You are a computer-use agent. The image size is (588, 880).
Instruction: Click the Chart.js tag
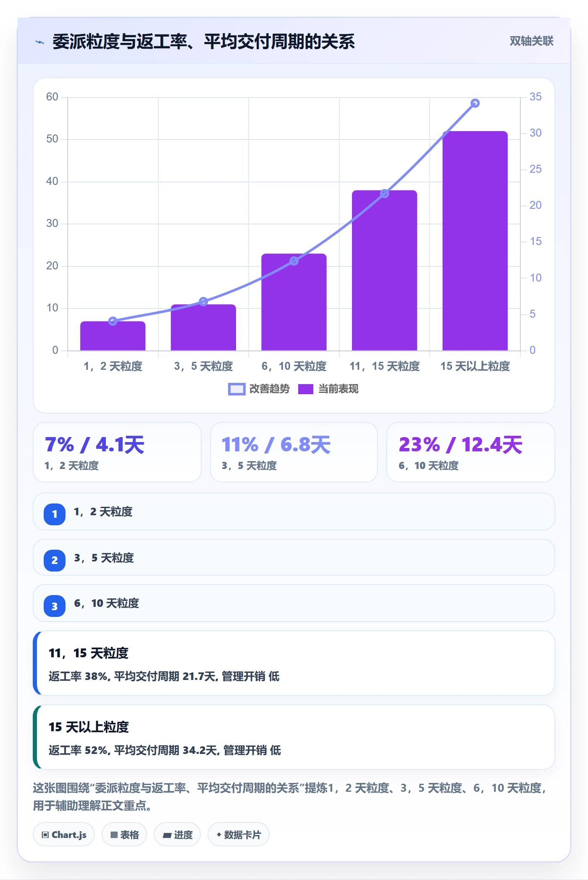[x=64, y=835]
